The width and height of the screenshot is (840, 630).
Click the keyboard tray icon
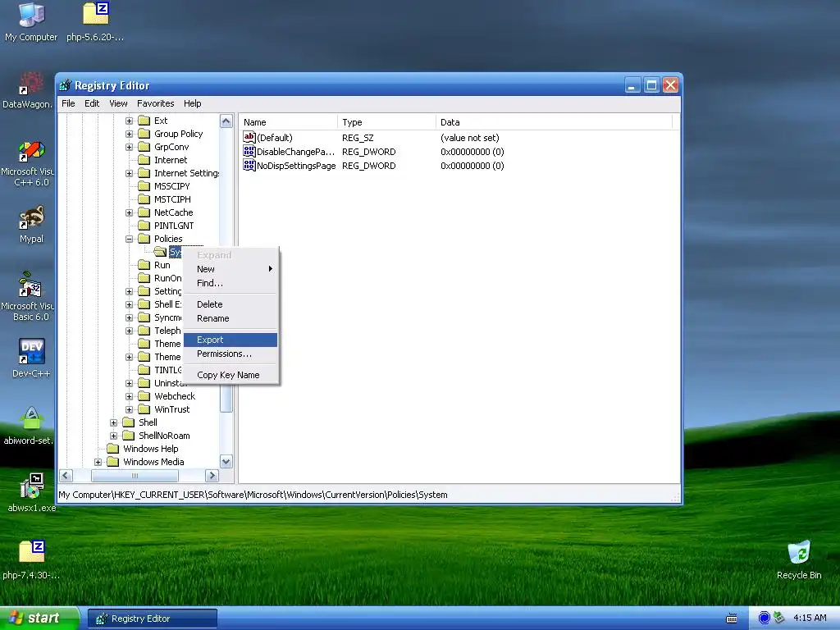[x=731, y=619]
